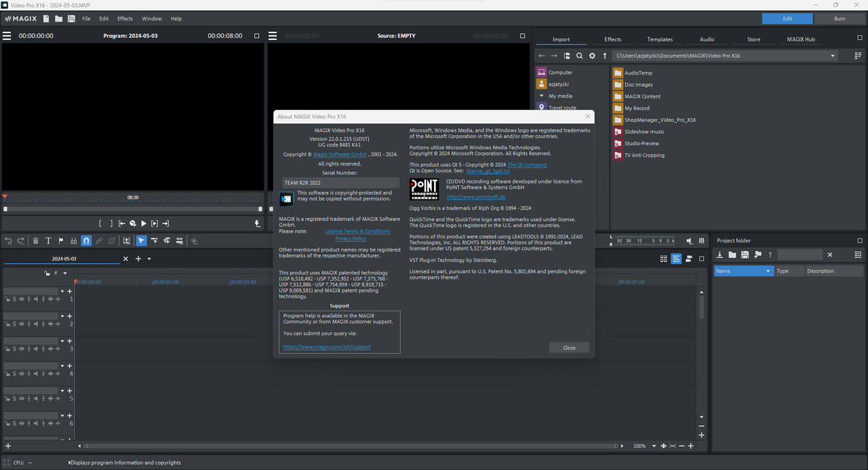The width and height of the screenshot is (868, 470).
Task: Mute the speaker on track 1
Action: click(36, 299)
